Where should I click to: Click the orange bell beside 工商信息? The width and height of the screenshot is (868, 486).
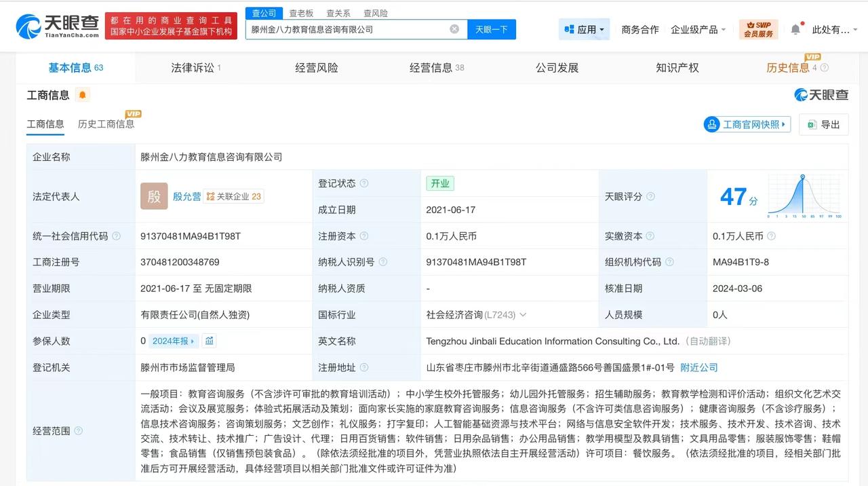click(83, 95)
